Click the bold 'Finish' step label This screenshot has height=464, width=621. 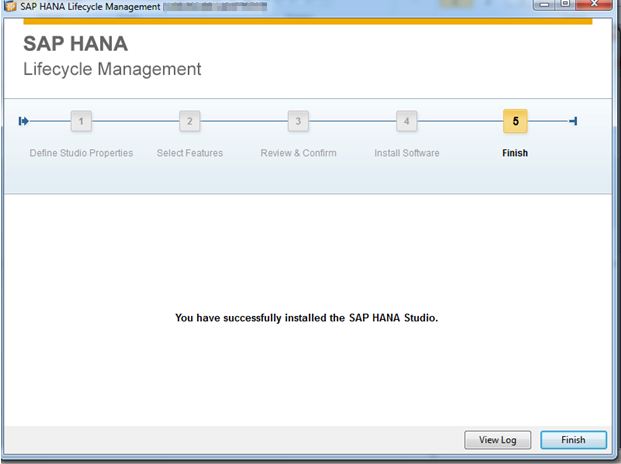pos(515,153)
